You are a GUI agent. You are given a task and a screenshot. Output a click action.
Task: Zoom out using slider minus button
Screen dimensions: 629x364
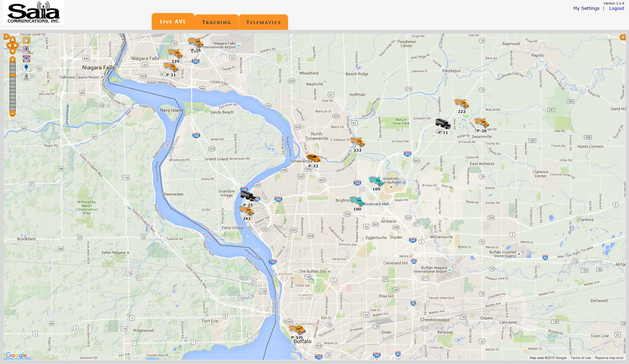point(13,114)
